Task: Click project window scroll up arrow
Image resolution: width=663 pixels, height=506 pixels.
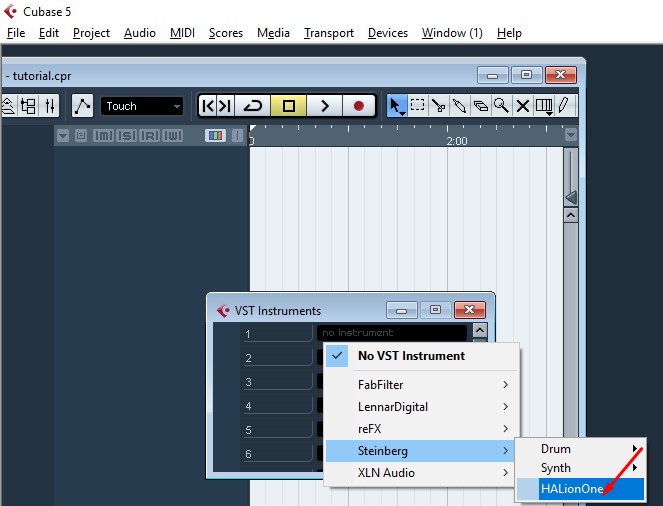Action: pos(570,216)
